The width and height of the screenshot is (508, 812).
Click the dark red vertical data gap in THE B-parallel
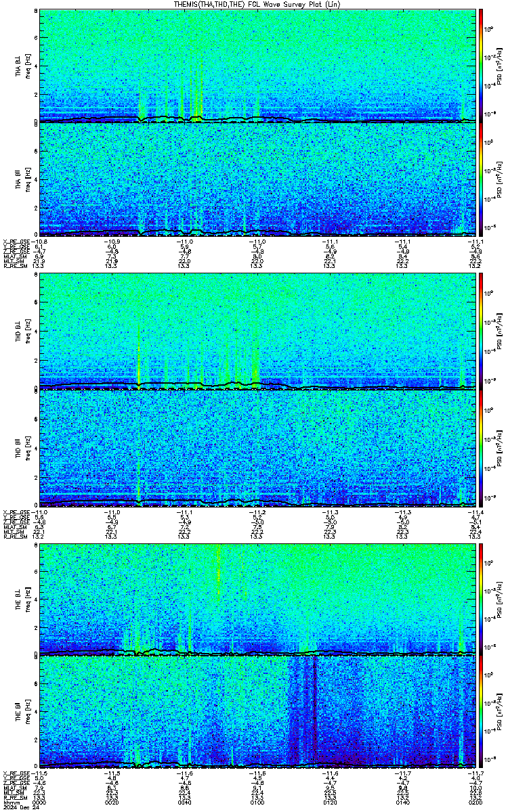pos(316,710)
